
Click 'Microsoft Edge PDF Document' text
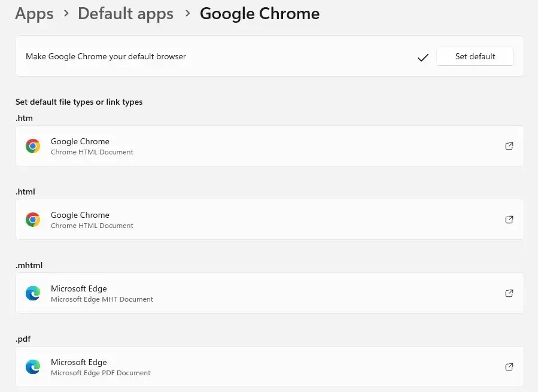click(101, 373)
